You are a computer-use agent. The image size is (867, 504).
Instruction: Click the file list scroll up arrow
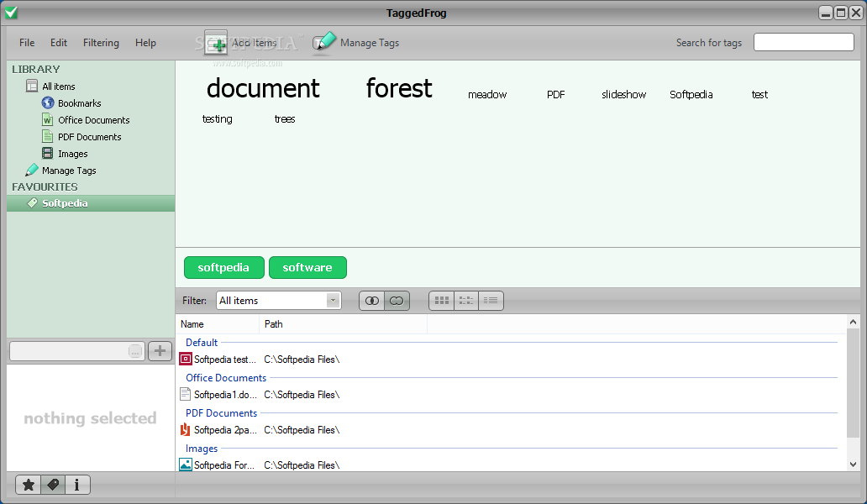pos(854,322)
